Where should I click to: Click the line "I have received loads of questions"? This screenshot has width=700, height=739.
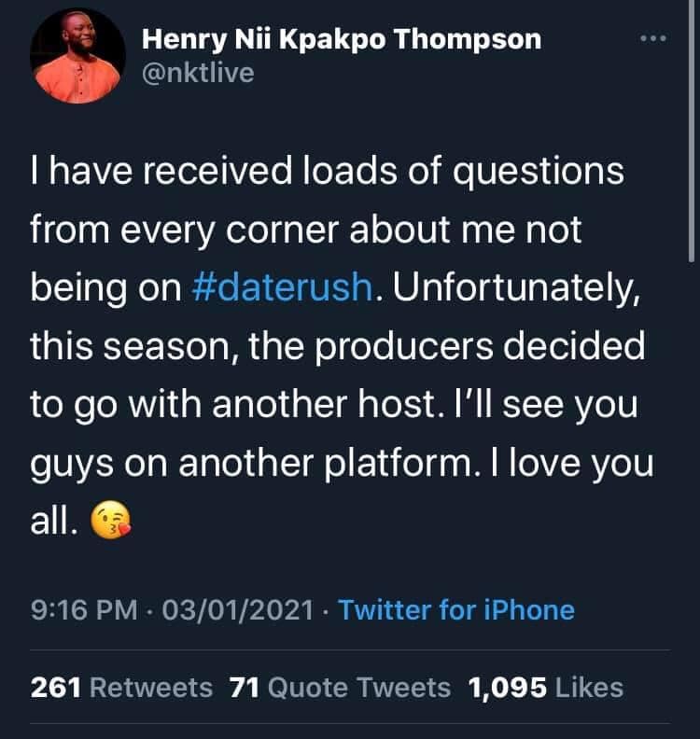pos(327,172)
